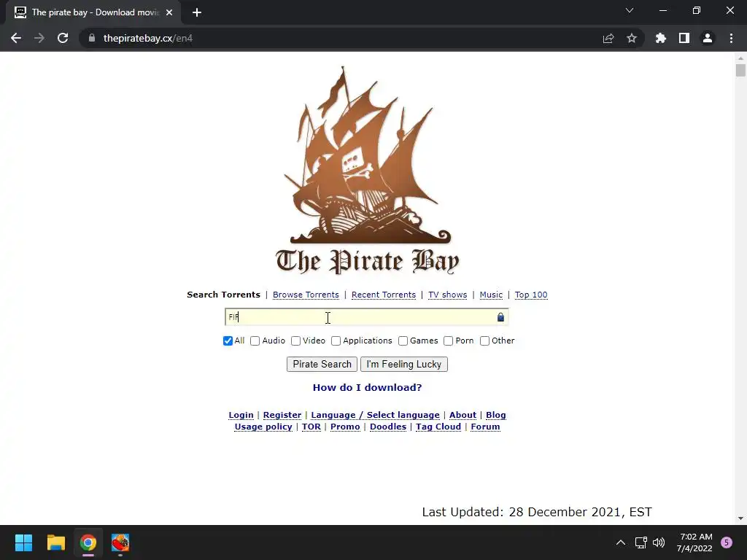The width and height of the screenshot is (747, 560).
Task: Open the volume tray icon
Action: tap(659, 542)
